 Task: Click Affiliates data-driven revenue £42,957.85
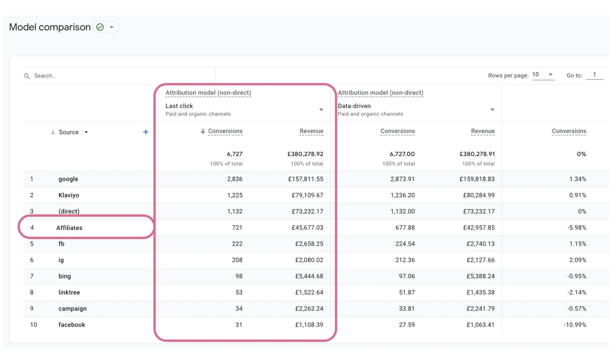coord(479,227)
